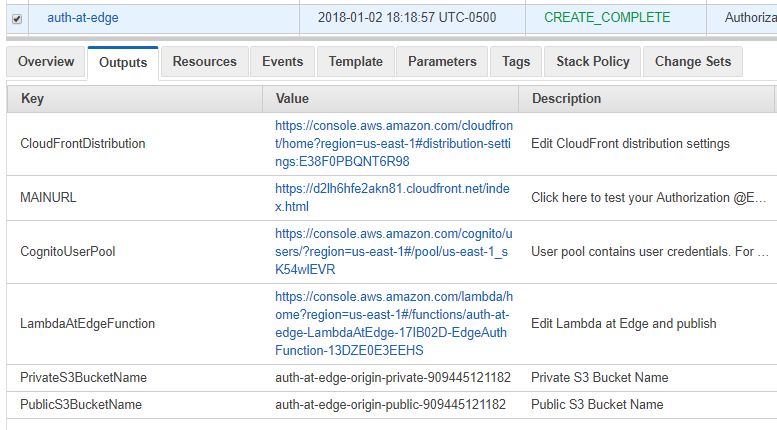Select the Outputs tab

[x=123, y=62]
